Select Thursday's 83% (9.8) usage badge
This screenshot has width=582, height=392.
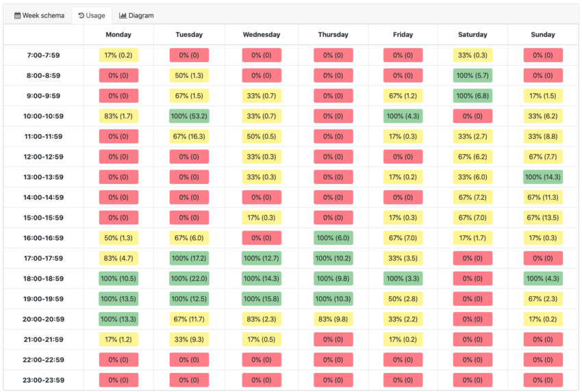pos(333,319)
